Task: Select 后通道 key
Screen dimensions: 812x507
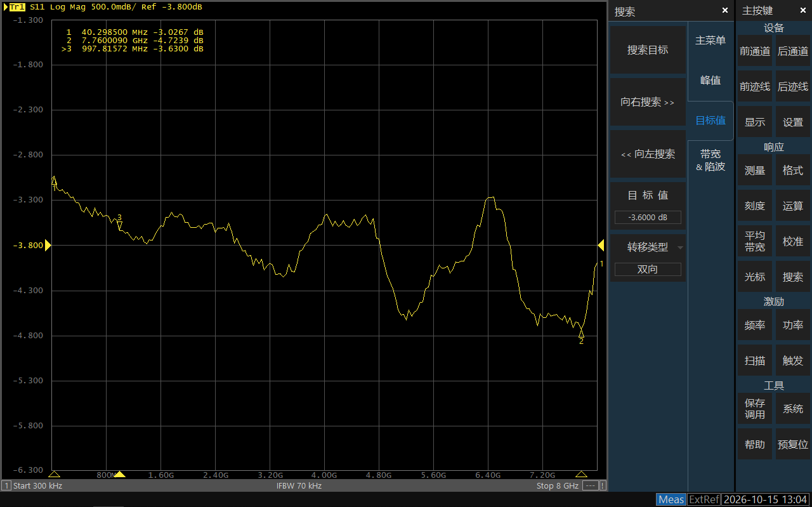Action: point(793,51)
